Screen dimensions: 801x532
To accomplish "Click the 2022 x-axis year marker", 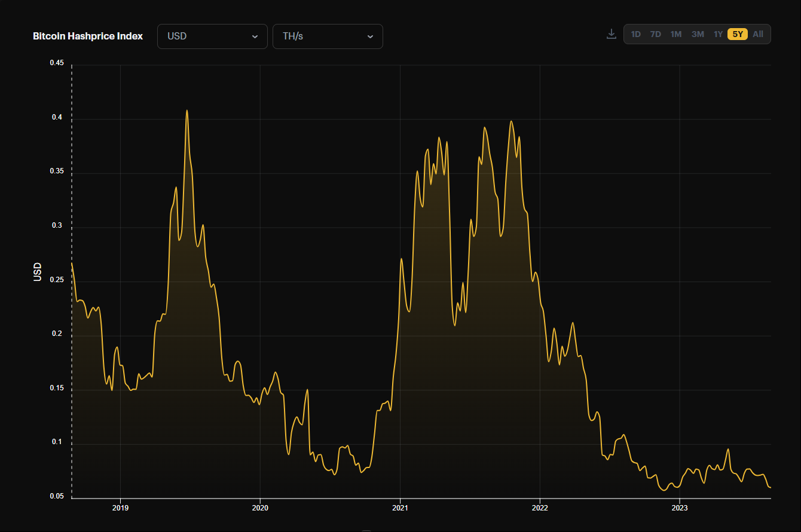I will pyautogui.click(x=540, y=508).
